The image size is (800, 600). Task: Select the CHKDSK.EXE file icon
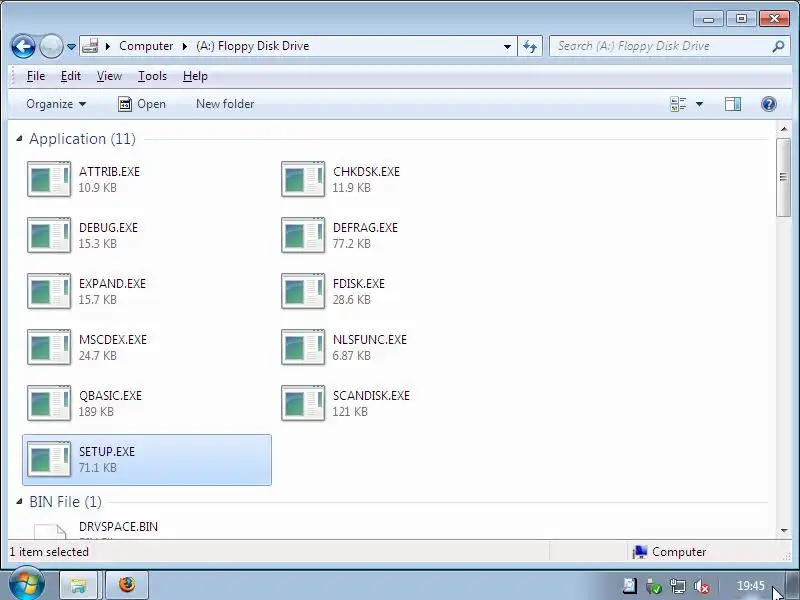(303, 179)
